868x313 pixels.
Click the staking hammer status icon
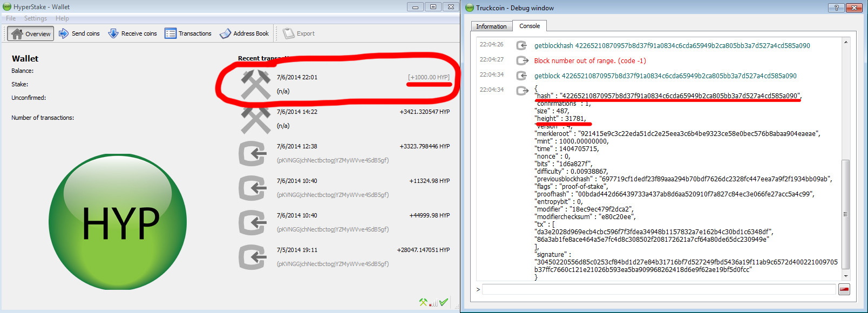(423, 303)
